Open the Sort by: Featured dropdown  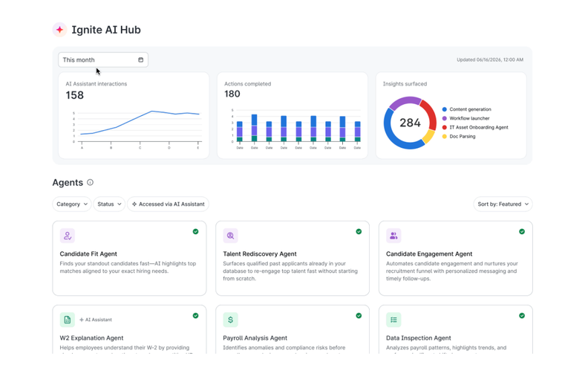(503, 204)
